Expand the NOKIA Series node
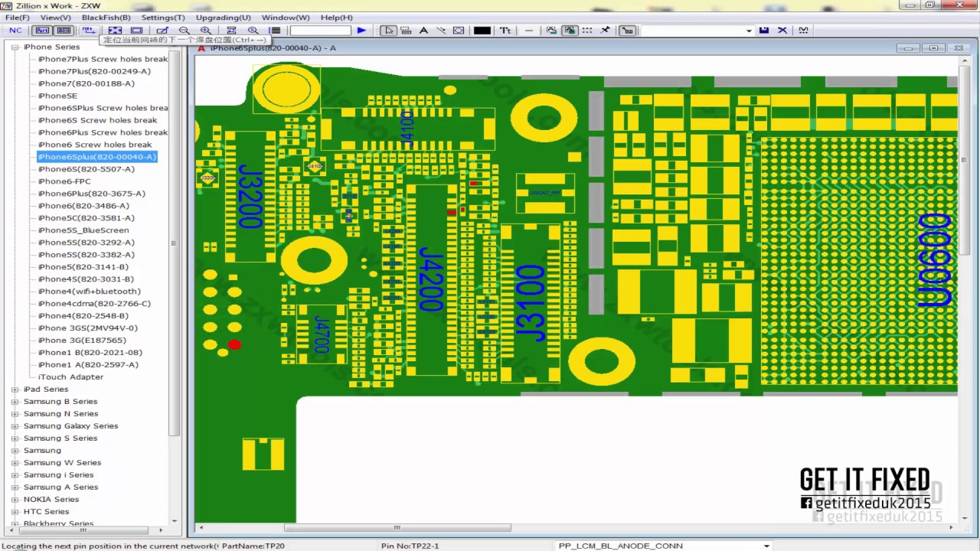 15,500
